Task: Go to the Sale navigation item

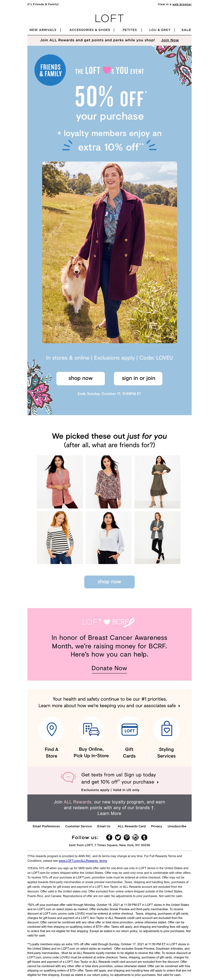Action: pos(186,30)
